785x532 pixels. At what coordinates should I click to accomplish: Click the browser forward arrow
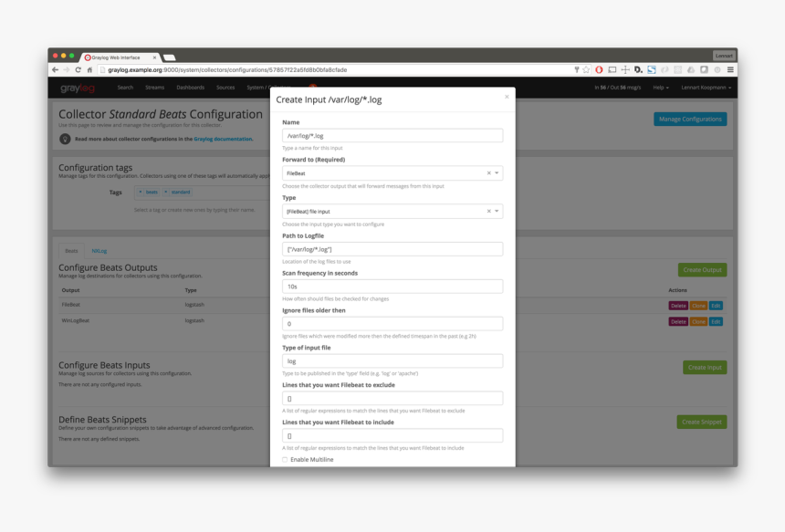[66, 70]
